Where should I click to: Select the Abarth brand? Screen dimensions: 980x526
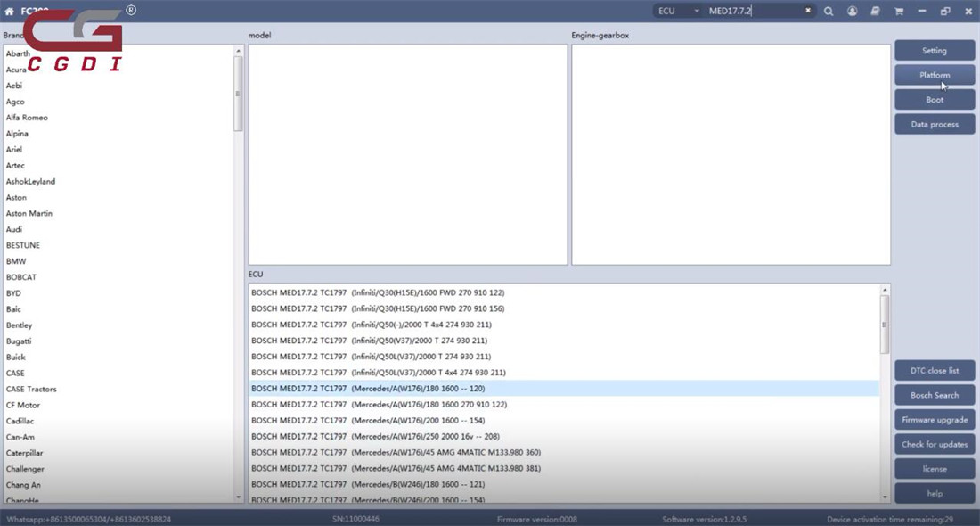118,53
